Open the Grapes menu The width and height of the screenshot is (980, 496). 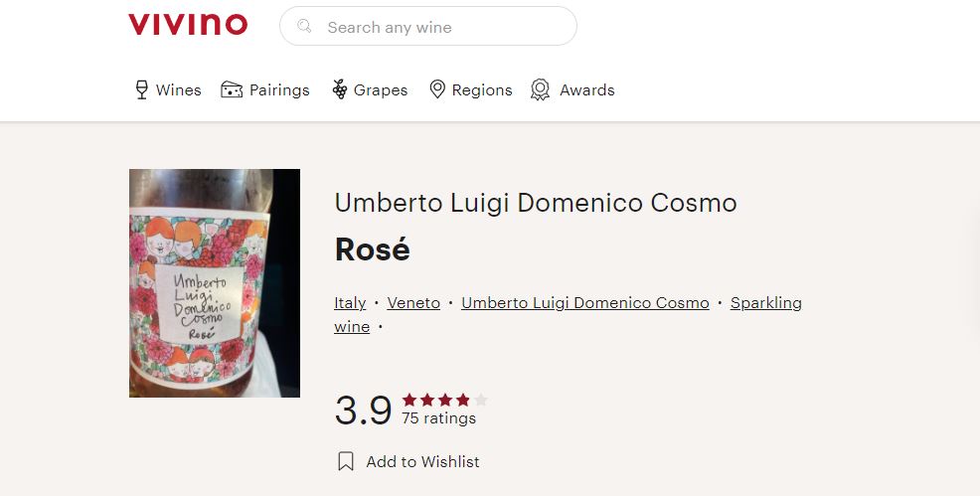coord(381,90)
